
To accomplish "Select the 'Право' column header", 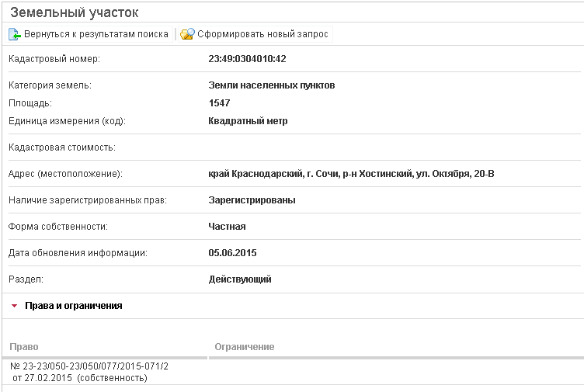I will (24, 347).
